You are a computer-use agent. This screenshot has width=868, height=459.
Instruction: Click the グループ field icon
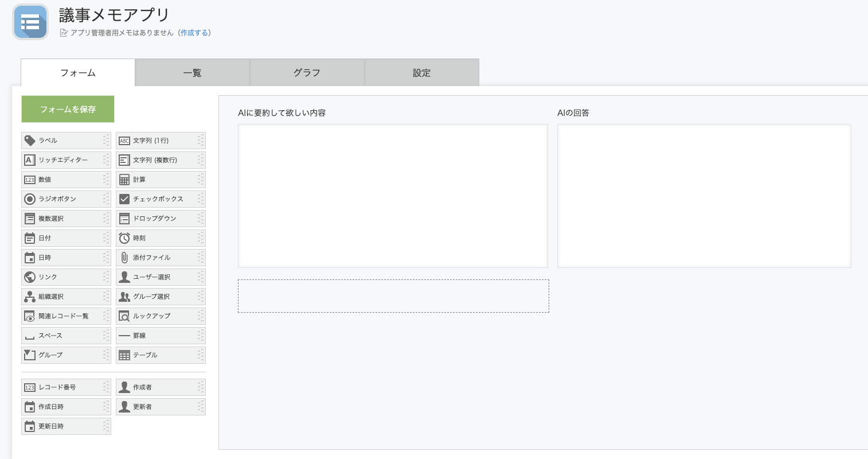coord(30,355)
